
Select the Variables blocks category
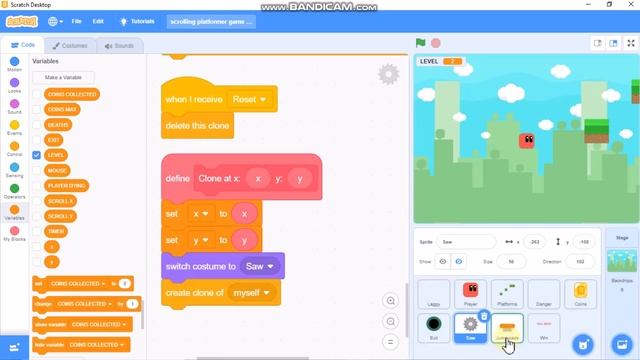(x=14, y=213)
